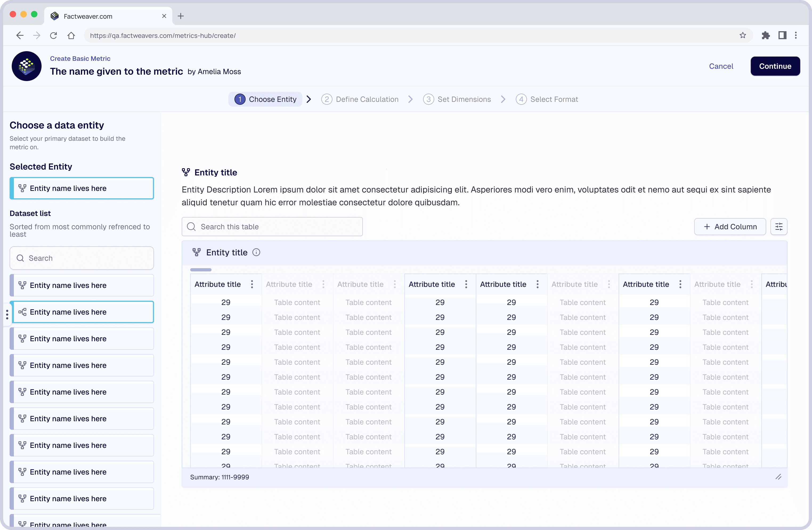This screenshot has height=530, width=812.
Task: Bookmark the page with the star icon
Action: [x=743, y=35]
